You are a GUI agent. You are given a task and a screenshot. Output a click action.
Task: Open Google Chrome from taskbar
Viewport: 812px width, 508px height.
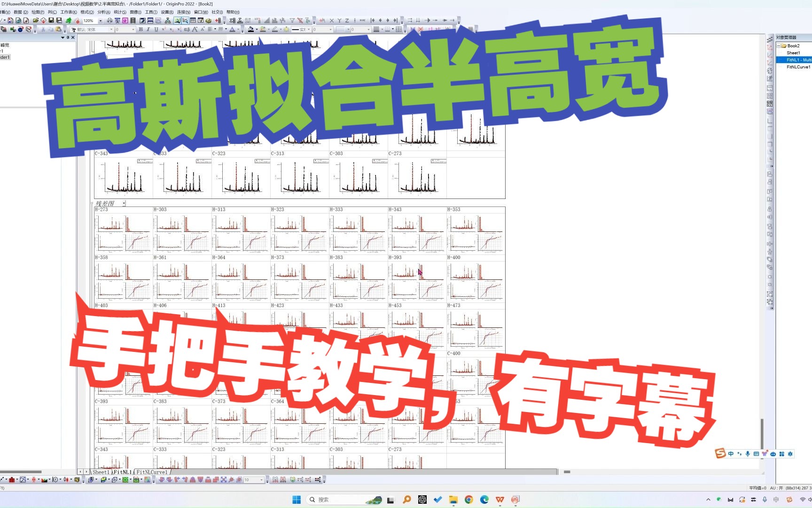coord(468,500)
